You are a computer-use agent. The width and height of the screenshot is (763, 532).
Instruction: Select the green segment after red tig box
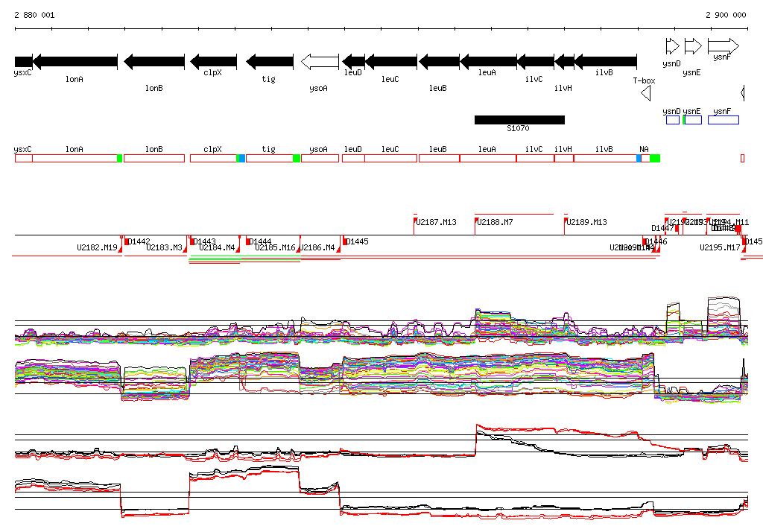click(297, 158)
